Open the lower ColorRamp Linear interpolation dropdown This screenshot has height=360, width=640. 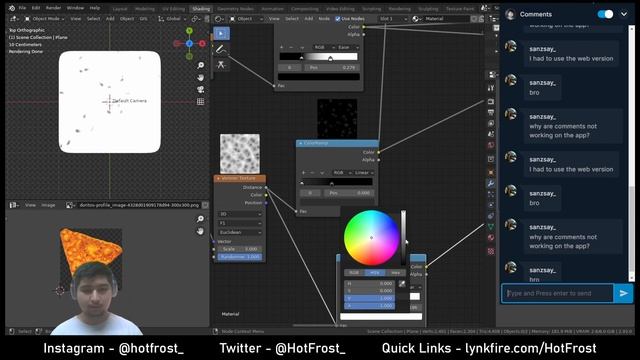(363, 173)
